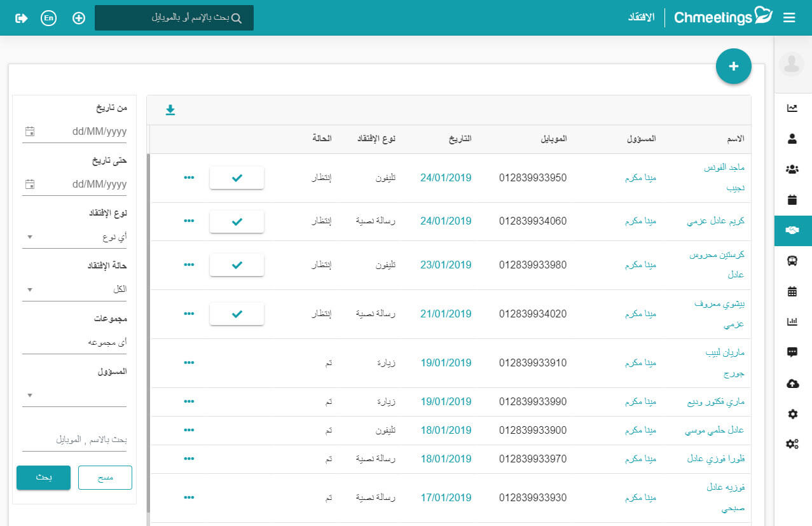
Task: Click date 23/01/2019 link
Action: point(446,265)
